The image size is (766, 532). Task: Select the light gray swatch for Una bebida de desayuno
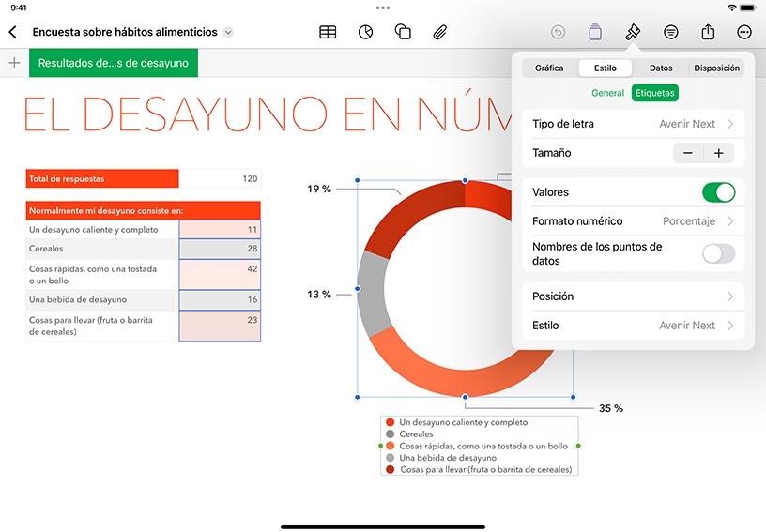(x=390, y=458)
